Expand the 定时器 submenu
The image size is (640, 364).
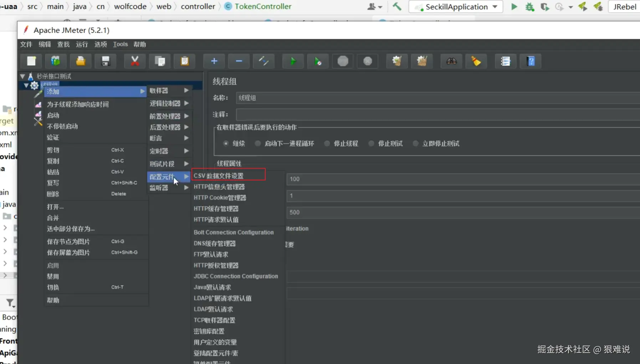pos(169,151)
